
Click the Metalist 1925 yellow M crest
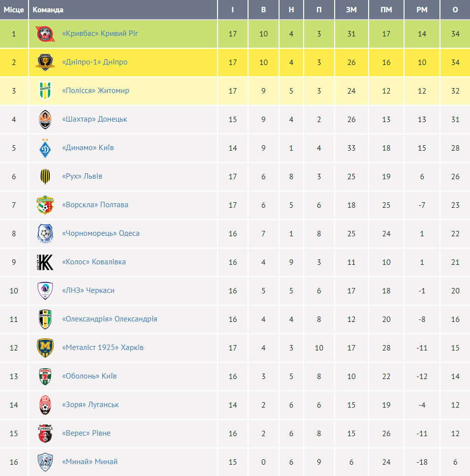coord(45,348)
